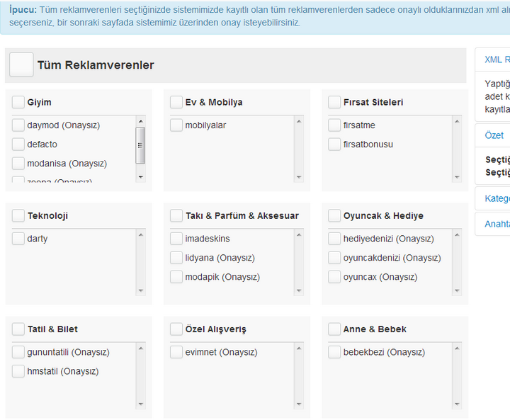The height and width of the screenshot is (420, 510).
Task: Check the Özel Alışveriş category checkbox
Action: point(176,329)
